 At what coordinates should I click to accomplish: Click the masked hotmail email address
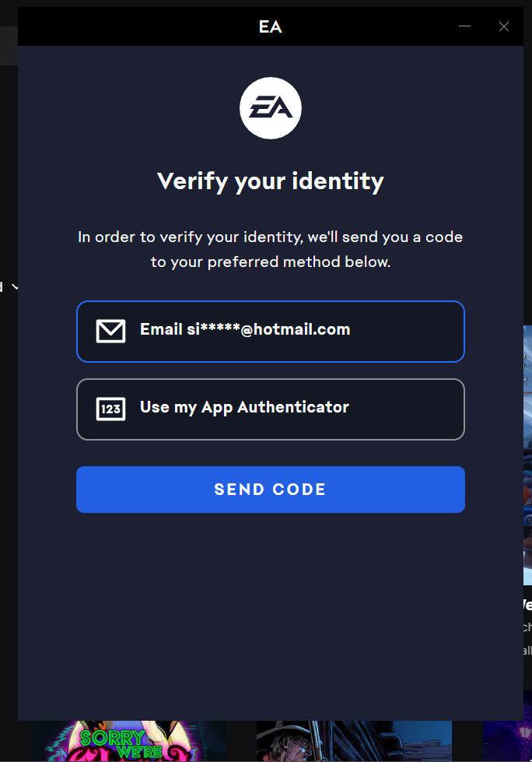coord(268,329)
